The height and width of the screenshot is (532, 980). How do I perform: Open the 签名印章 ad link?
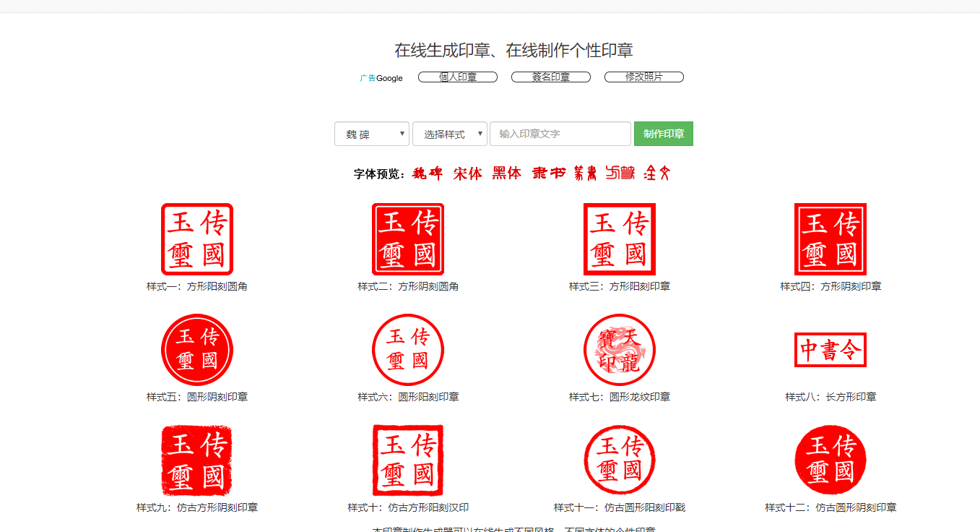point(550,76)
